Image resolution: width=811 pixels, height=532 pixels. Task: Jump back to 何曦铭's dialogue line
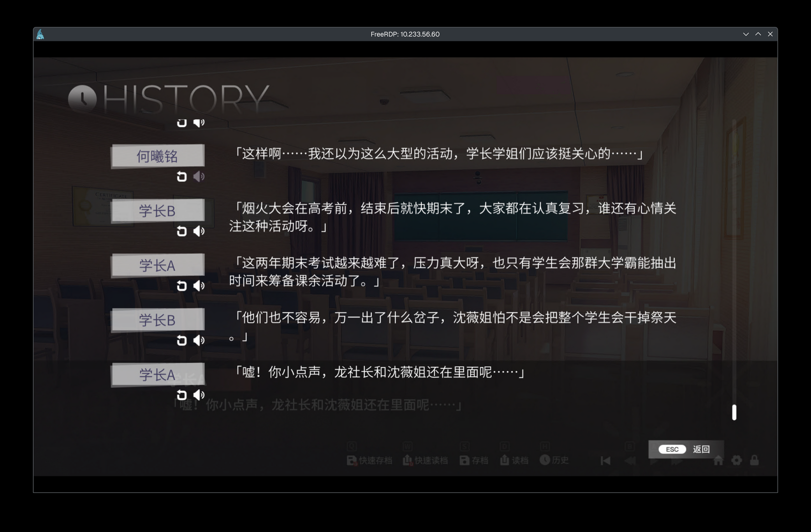(x=182, y=177)
